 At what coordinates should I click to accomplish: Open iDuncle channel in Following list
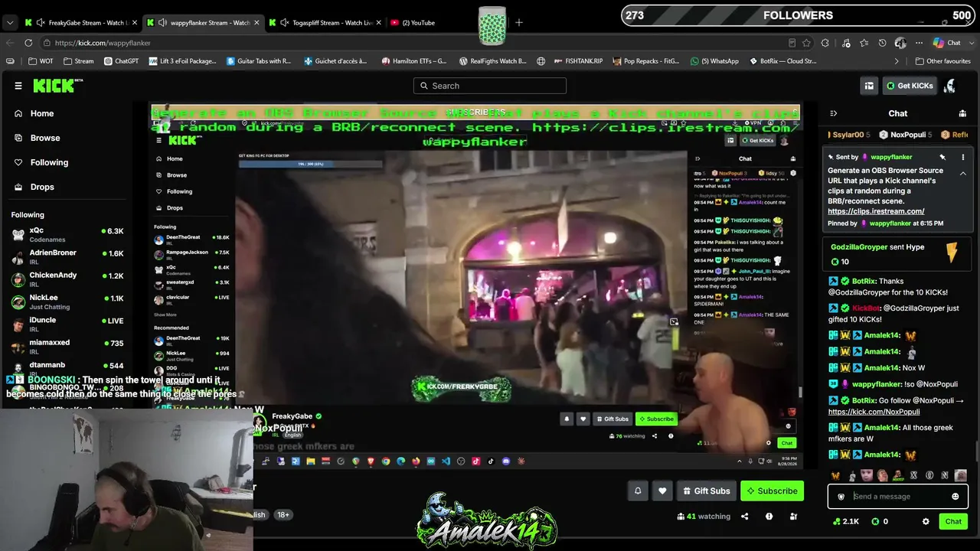click(x=67, y=324)
